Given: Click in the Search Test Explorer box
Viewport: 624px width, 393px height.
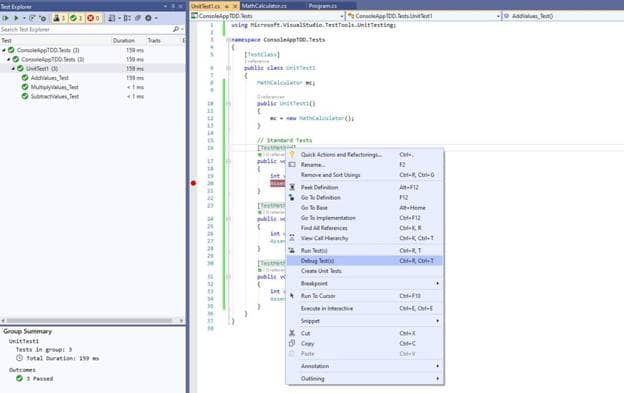Looking at the screenshot, I should click(x=86, y=29).
